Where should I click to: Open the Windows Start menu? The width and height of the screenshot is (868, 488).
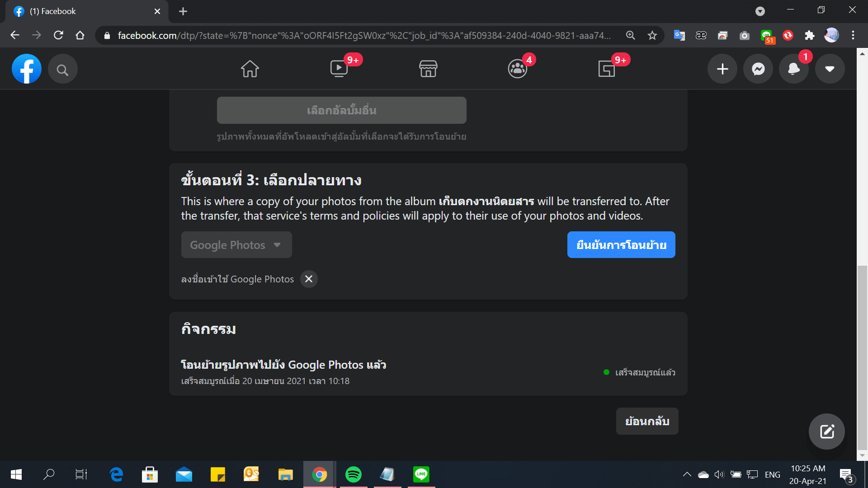pos(16,474)
